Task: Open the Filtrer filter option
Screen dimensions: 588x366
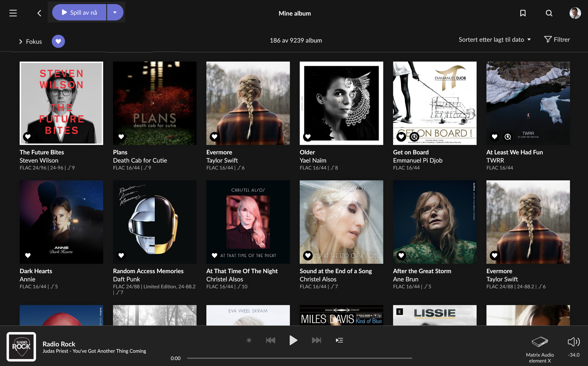Action: click(557, 40)
